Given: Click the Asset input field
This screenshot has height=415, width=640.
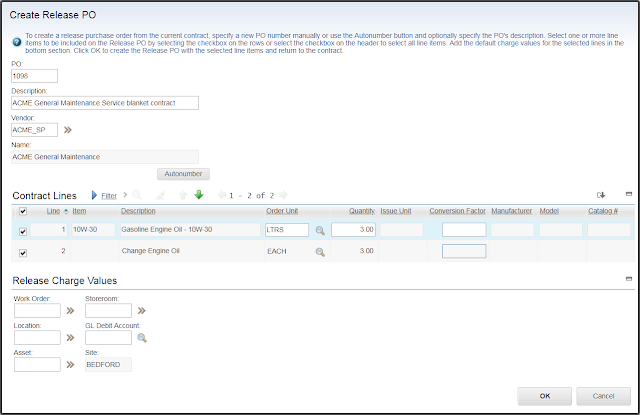Looking at the screenshot, I should (x=37, y=364).
